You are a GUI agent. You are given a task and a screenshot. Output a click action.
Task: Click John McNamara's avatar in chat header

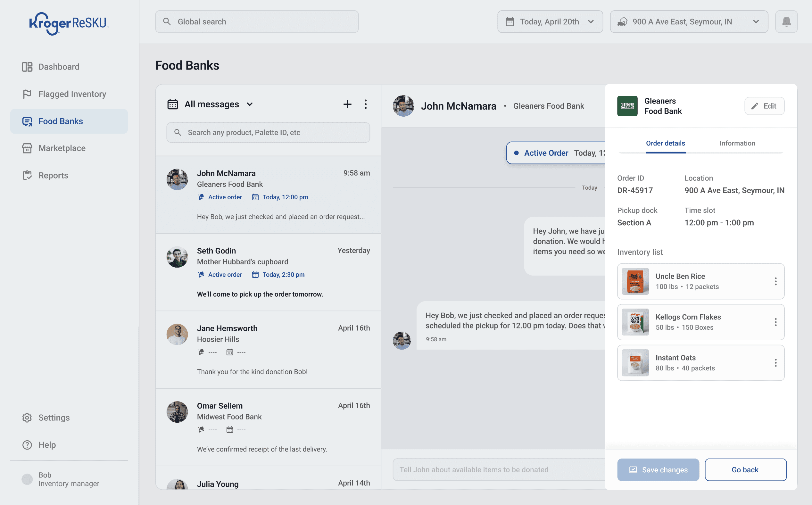coord(403,106)
